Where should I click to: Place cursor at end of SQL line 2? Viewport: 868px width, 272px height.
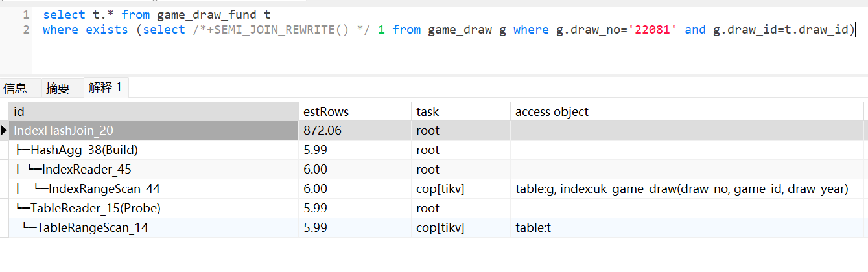click(856, 29)
